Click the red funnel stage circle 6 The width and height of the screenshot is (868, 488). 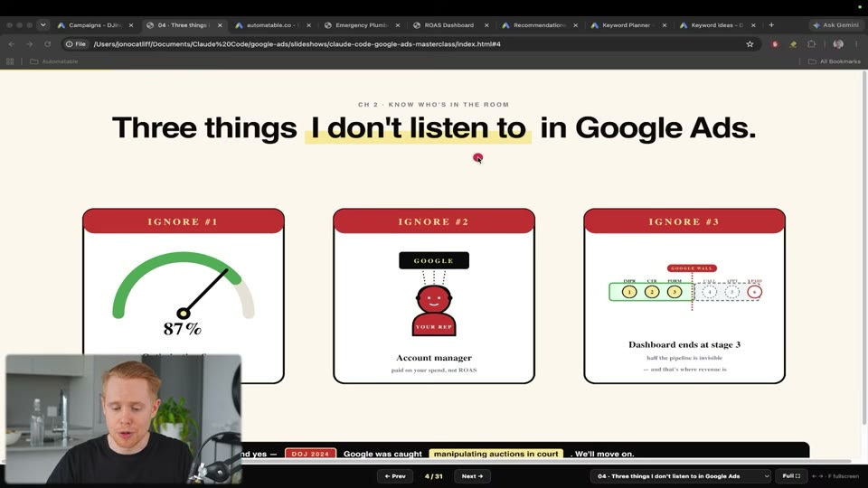[x=754, y=292]
